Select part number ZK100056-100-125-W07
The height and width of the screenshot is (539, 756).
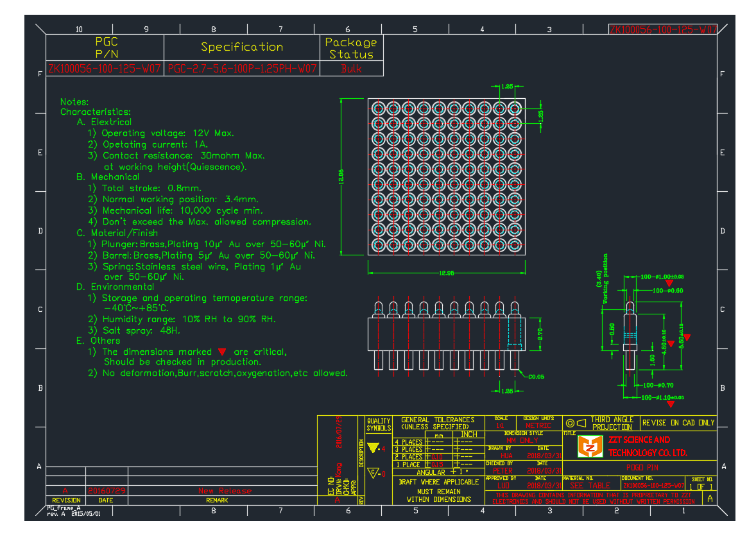[x=103, y=67]
